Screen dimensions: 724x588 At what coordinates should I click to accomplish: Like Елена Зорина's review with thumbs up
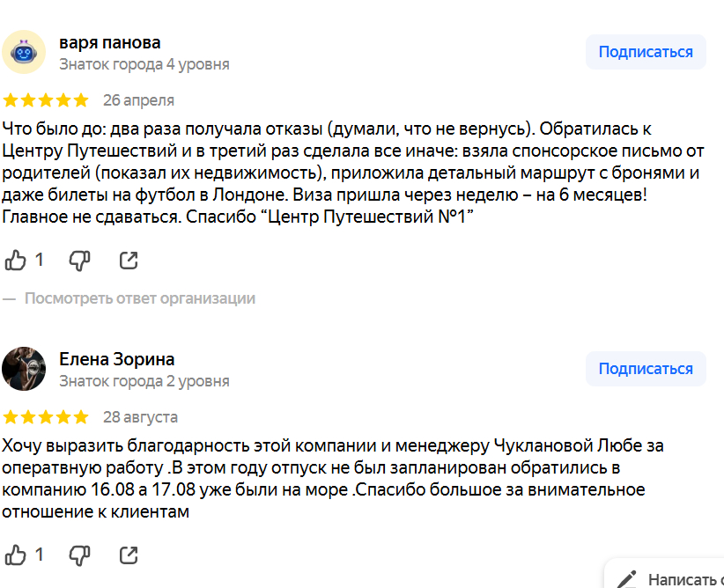(16, 555)
